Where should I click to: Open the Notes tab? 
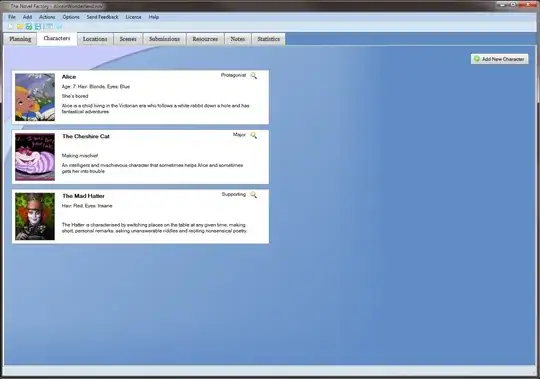[238, 39]
